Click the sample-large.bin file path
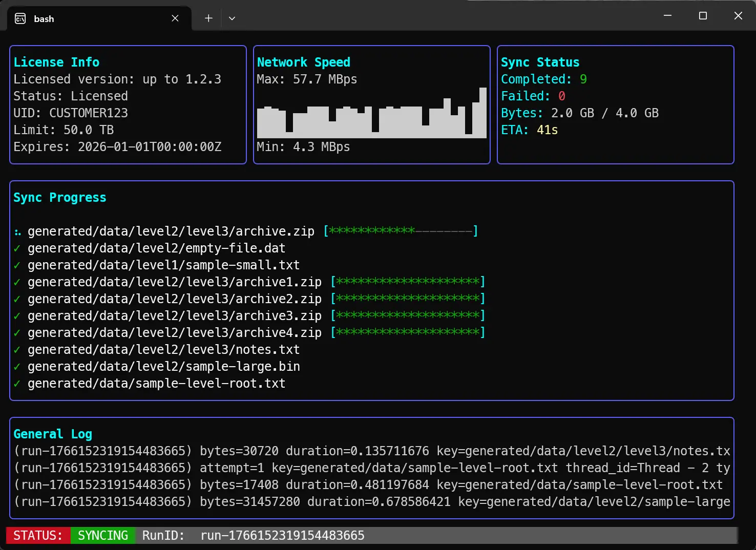756x550 pixels. click(x=164, y=366)
